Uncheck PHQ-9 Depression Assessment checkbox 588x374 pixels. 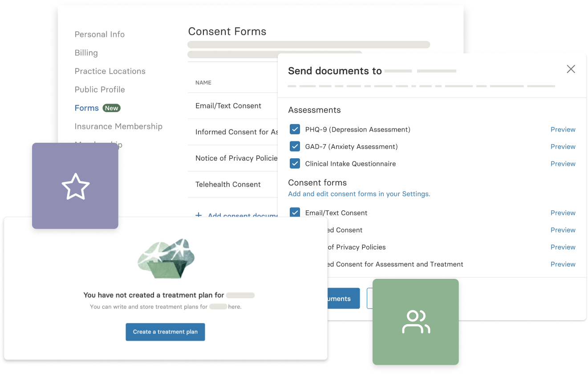tap(295, 129)
